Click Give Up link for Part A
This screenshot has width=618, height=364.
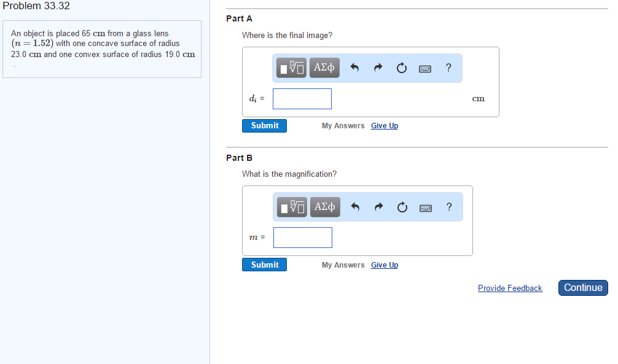tap(385, 126)
